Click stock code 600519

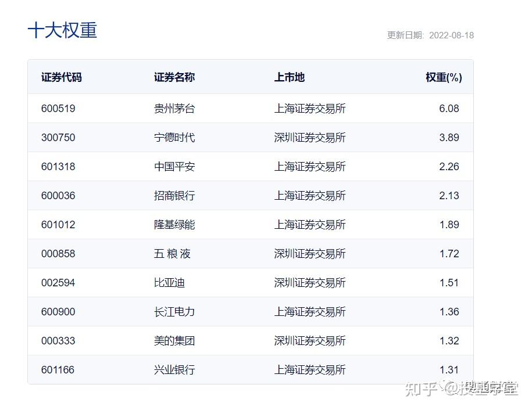tap(58, 109)
